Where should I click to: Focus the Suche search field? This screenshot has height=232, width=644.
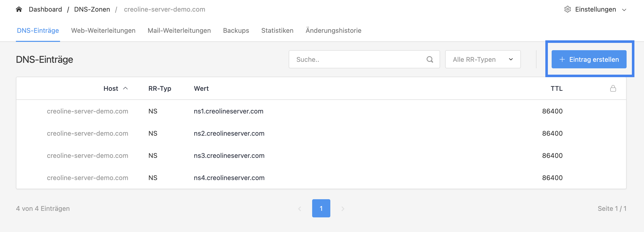point(364,59)
